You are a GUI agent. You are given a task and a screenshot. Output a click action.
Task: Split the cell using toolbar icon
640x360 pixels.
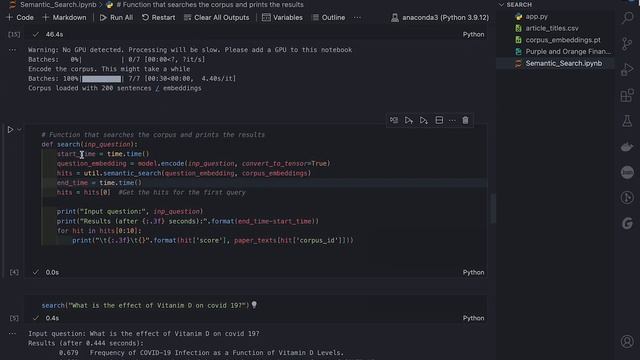pyautogui.click(x=439, y=120)
